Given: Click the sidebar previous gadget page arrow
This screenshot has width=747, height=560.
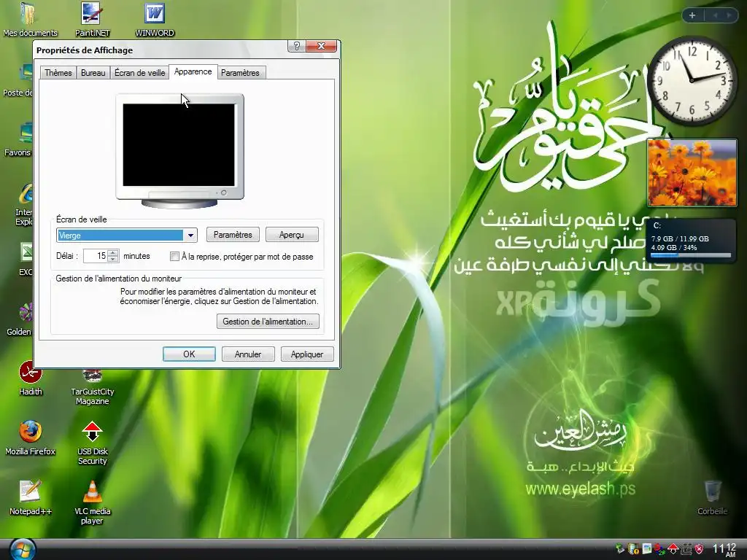Looking at the screenshot, I should 715,15.
